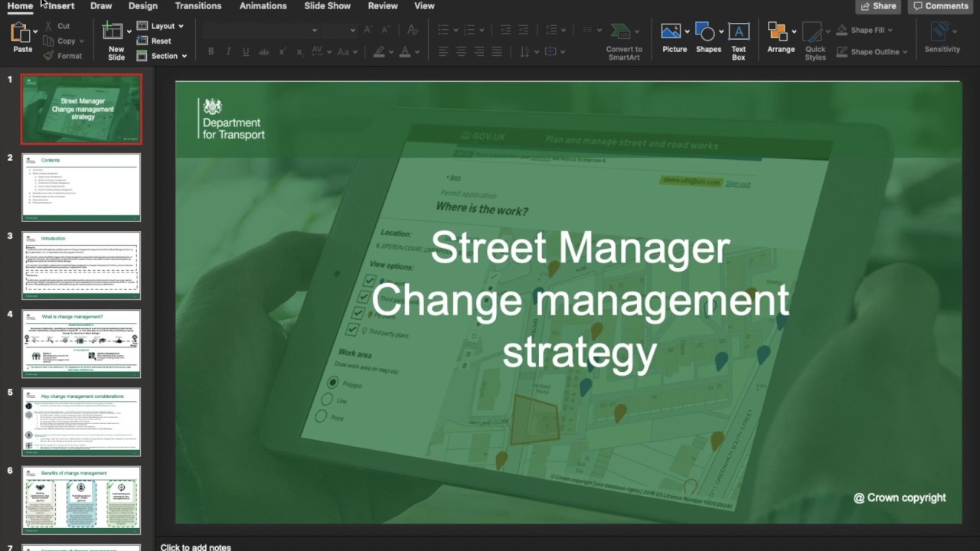Screen dimensions: 980x551
Task: Switch to the Draw tab
Action: click(x=101, y=6)
